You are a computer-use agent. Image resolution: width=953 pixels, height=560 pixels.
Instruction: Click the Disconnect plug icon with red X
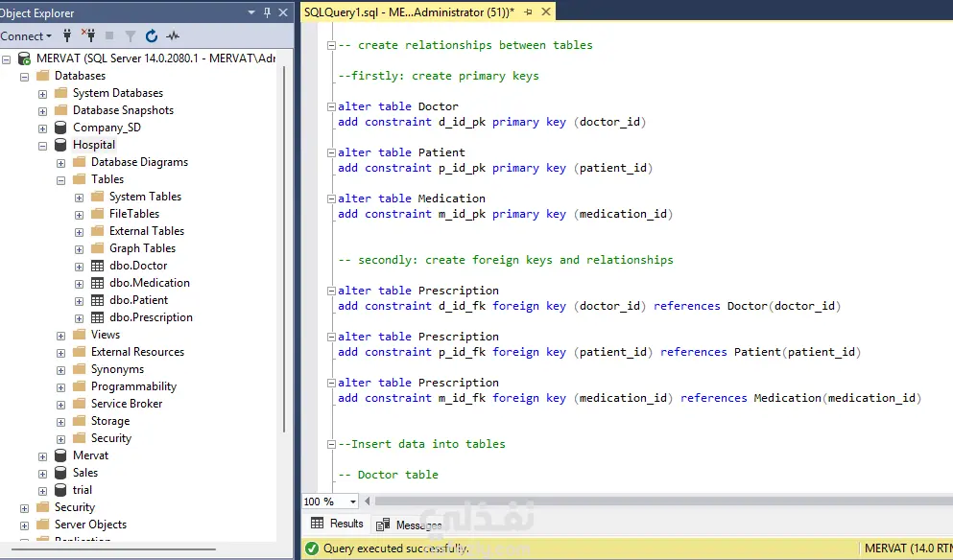coord(88,36)
